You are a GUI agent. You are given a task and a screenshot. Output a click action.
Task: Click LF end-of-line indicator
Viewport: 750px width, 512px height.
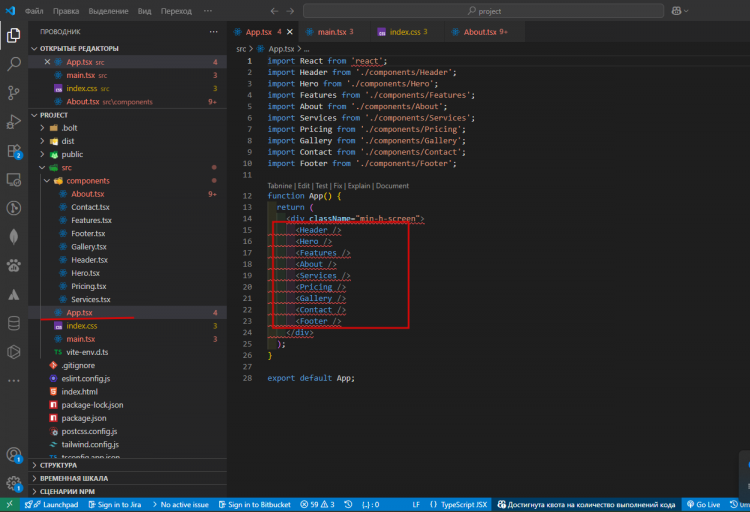pyautogui.click(x=416, y=504)
